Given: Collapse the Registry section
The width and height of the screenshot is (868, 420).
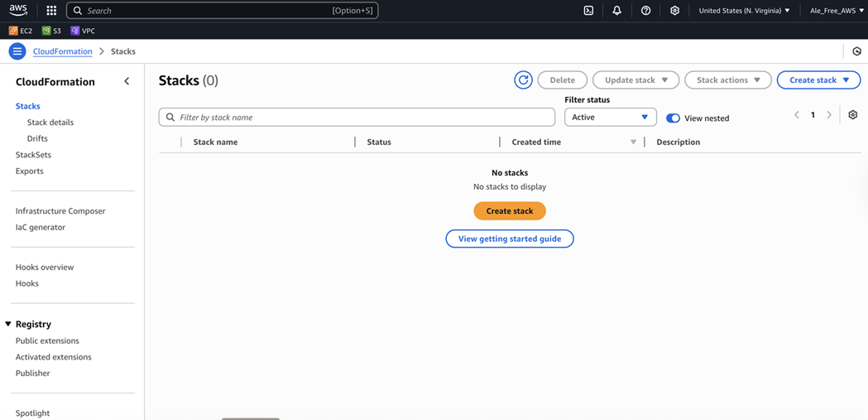Looking at the screenshot, I should click(8, 324).
